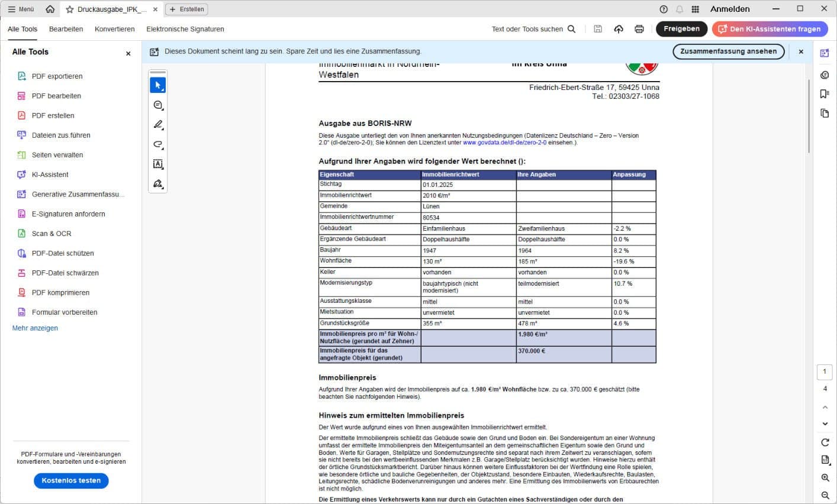Go to previous page with up chevron
837x504 pixels.
coord(825,408)
